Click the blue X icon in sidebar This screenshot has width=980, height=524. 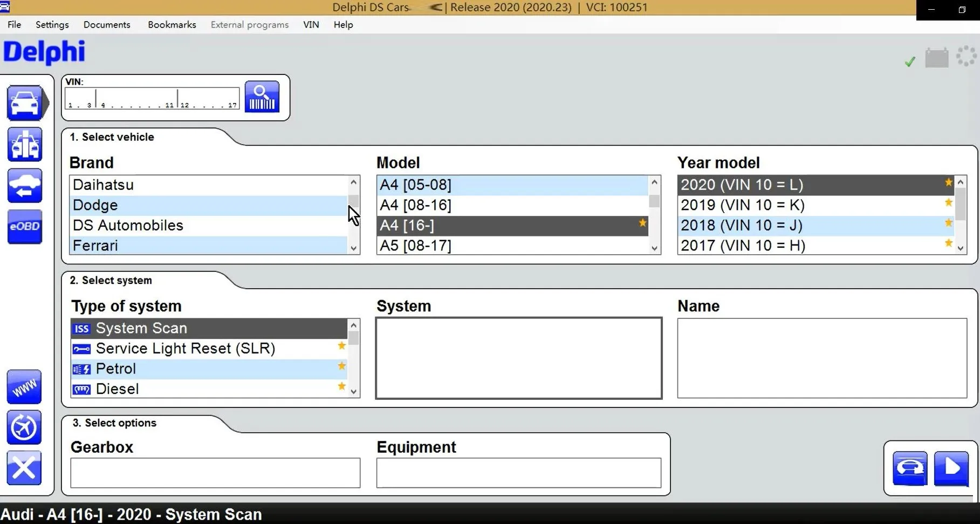[x=24, y=468]
